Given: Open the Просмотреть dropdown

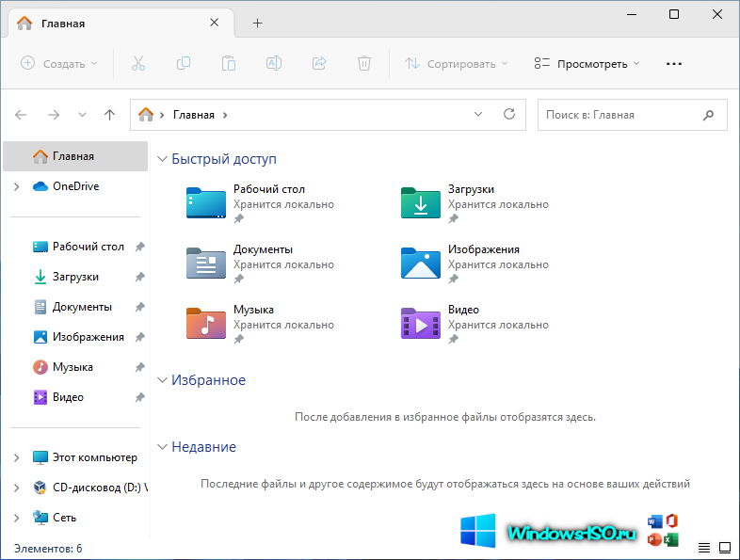Looking at the screenshot, I should (x=587, y=64).
